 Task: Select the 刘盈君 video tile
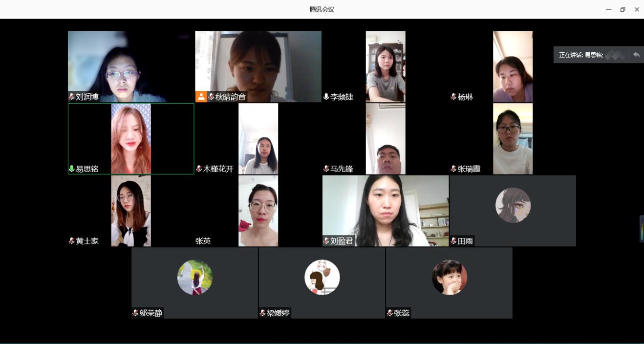[x=386, y=211]
